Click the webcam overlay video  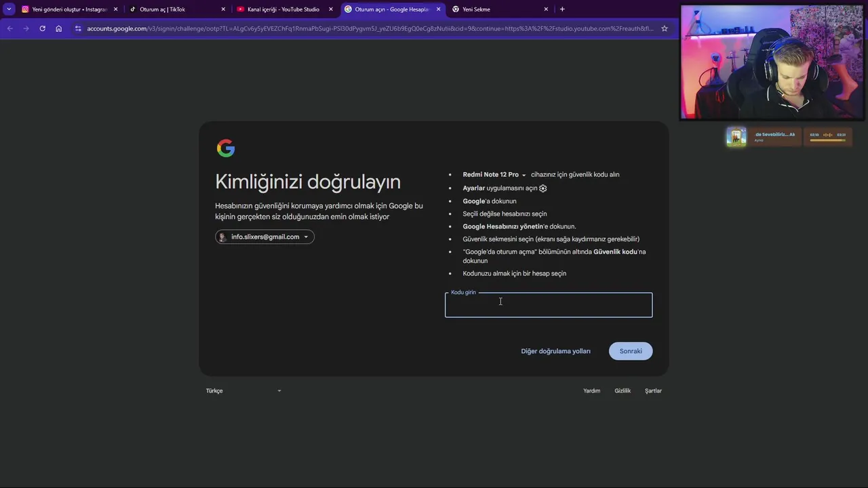(x=772, y=62)
